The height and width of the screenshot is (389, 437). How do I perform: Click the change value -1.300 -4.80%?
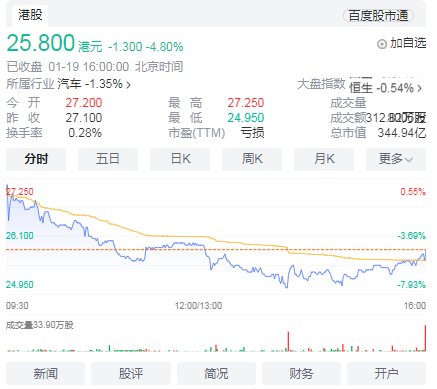coord(146,47)
